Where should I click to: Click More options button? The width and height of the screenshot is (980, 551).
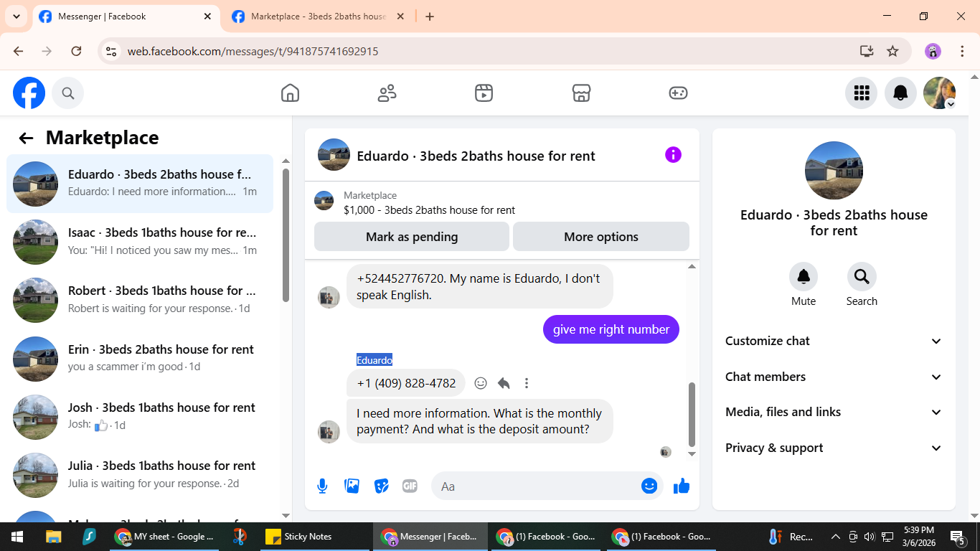pos(601,237)
